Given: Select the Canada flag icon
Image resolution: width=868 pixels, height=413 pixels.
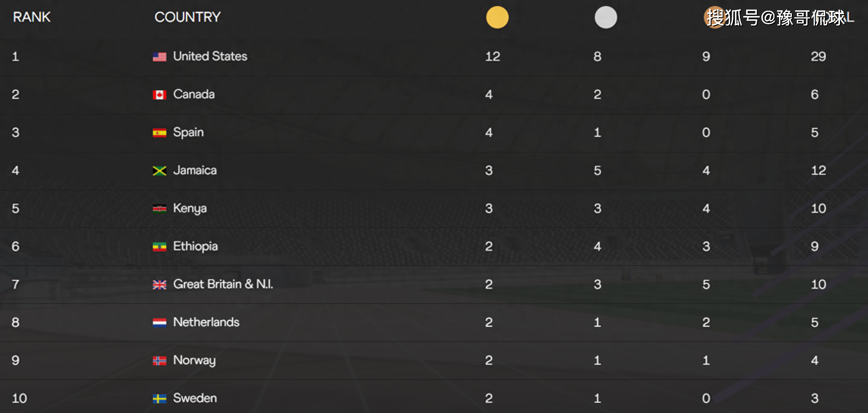Looking at the screenshot, I should tap(159, 95).
